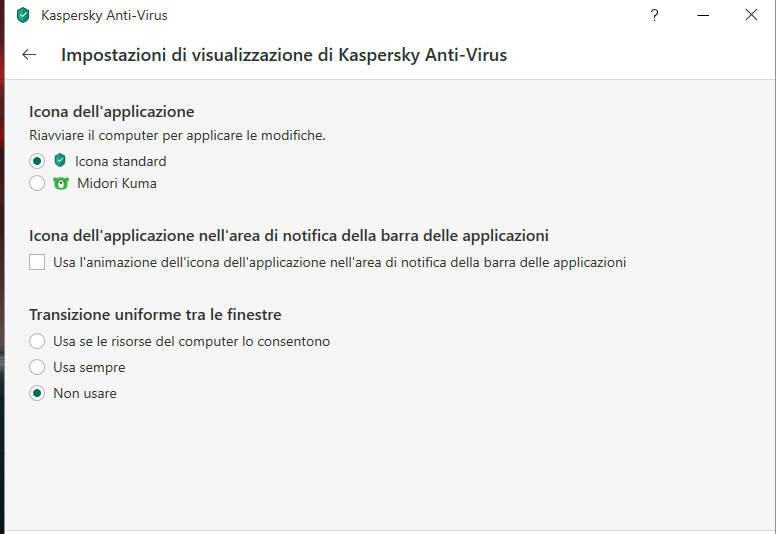Enable the taskbar icon animation checkbox
The width and height of the screenshot is (776, 534).
(37, 262)
